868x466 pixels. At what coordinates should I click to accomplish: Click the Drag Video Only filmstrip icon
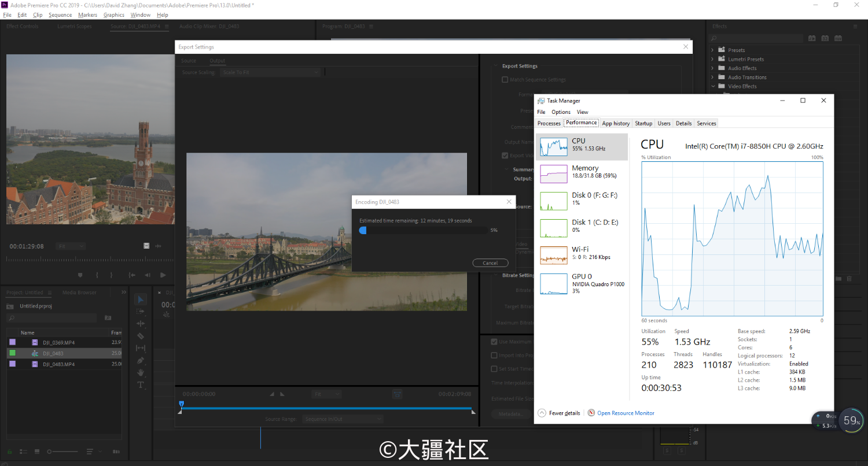(x=146, y=246)
